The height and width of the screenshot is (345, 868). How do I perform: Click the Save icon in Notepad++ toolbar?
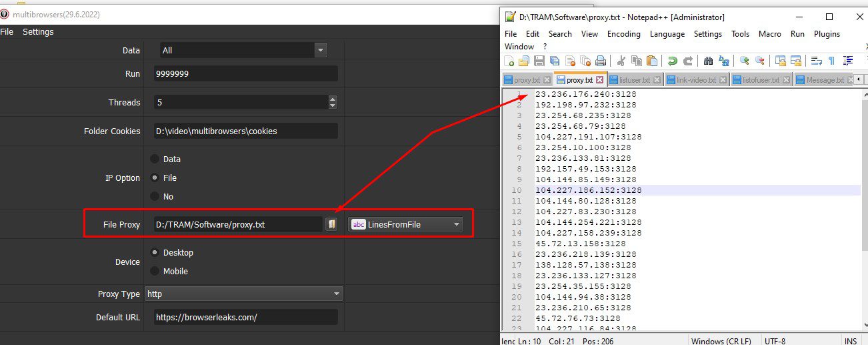tap(539, 61)
